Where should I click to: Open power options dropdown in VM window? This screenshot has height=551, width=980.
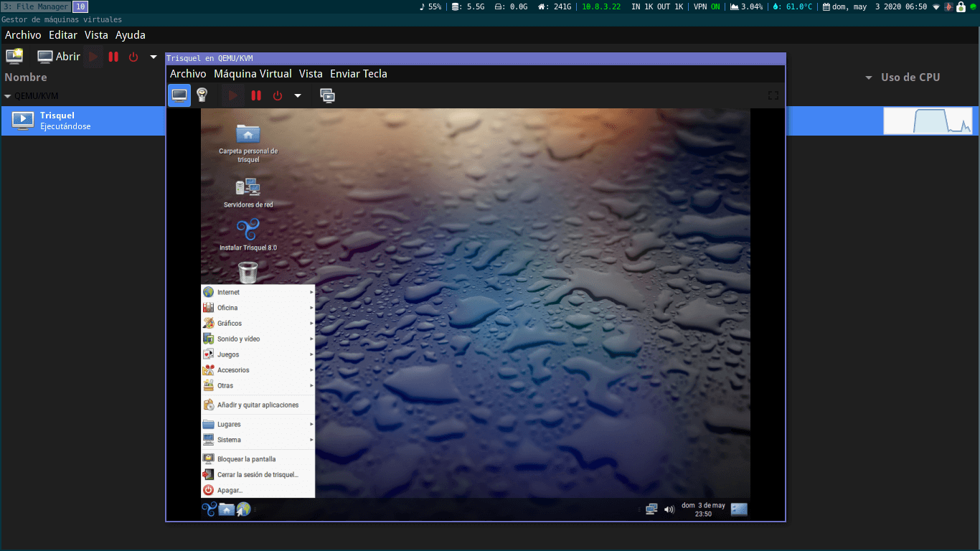pos(298,95)
